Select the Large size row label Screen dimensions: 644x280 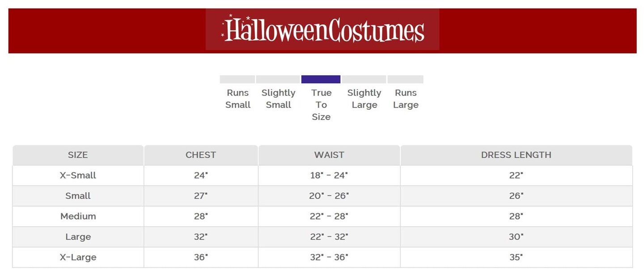click(x=78, y=237)
